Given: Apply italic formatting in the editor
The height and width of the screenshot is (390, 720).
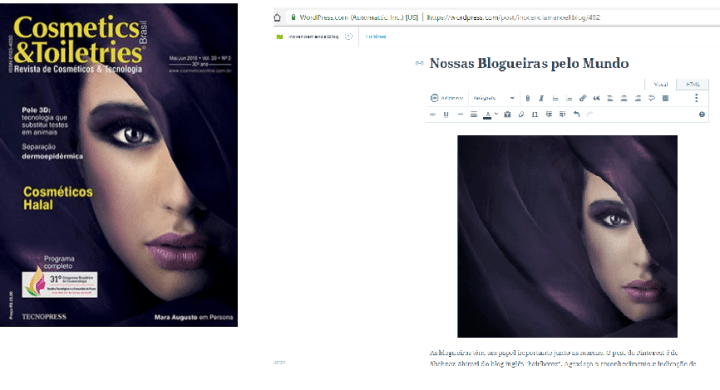Looking at the screenshot, I should [x=541, y=98].
